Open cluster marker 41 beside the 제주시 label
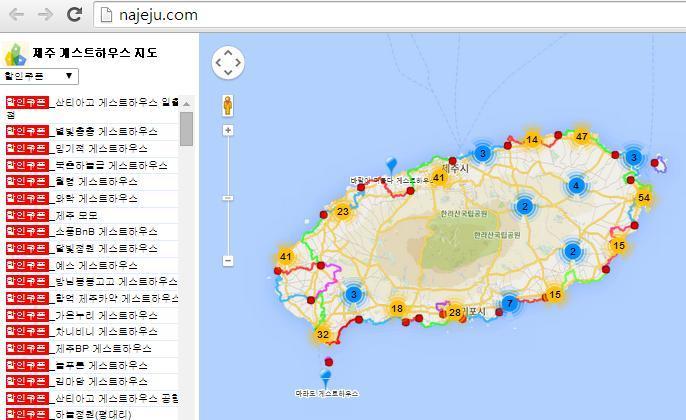The width and height of the screenshot is (686, 420). 438,178
